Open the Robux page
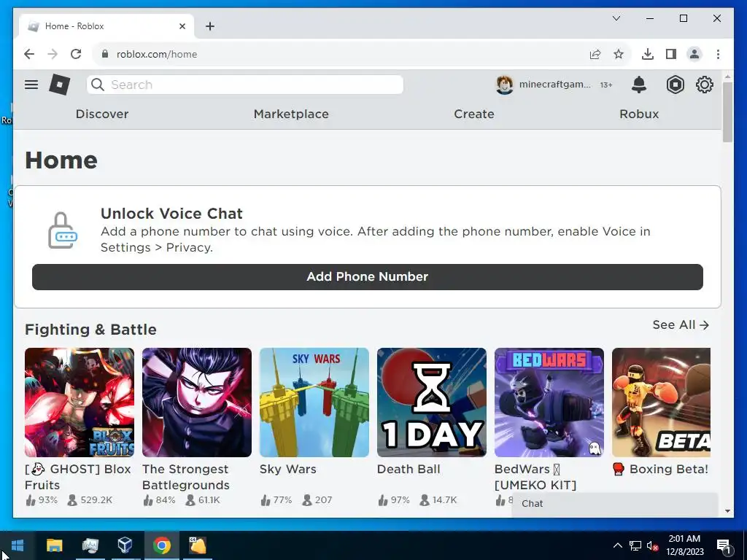The width and height of the screenshot is (747, 560). point(639,114)
